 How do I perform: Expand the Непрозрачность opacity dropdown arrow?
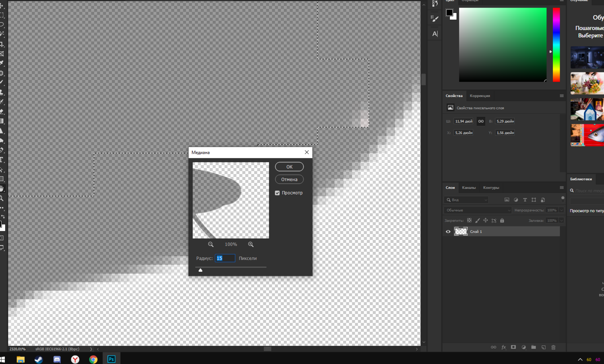561,210
